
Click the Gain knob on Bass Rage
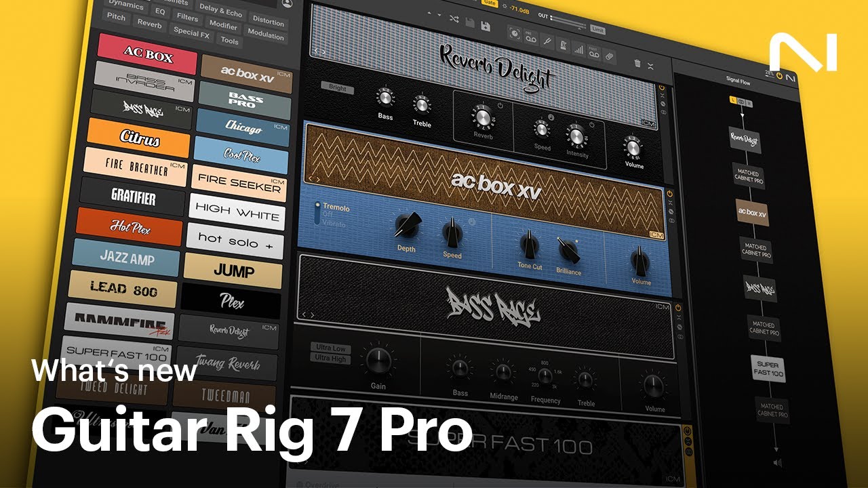tap(378, 359)
